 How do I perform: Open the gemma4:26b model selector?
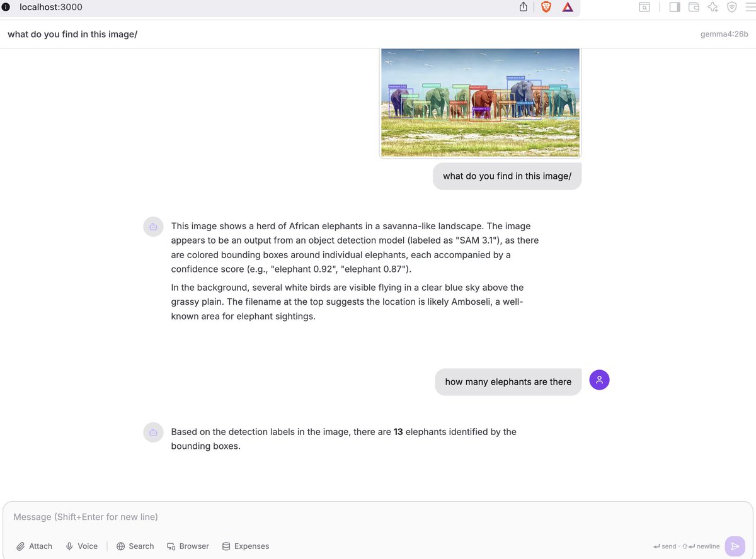724,34
